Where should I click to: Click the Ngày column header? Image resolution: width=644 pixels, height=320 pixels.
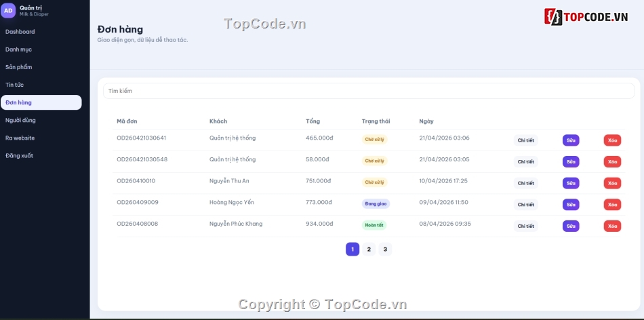click(426, 121)
